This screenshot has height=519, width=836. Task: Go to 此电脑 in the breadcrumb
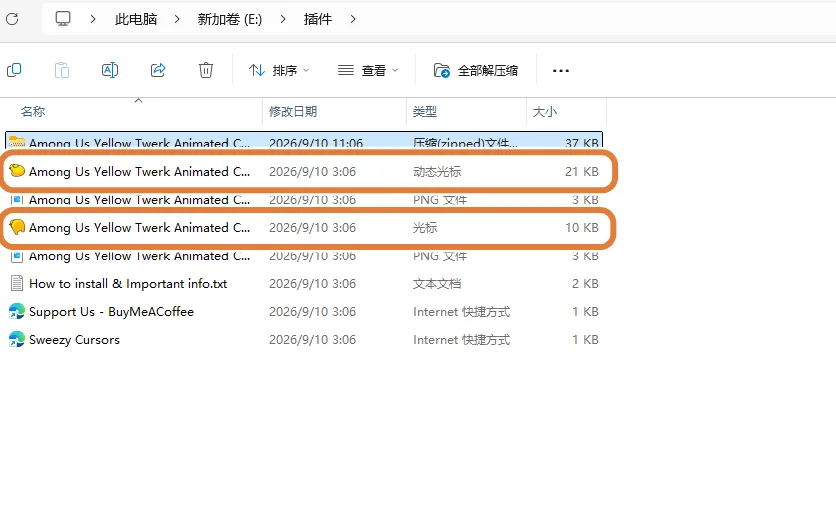click(x=136, y=19)
